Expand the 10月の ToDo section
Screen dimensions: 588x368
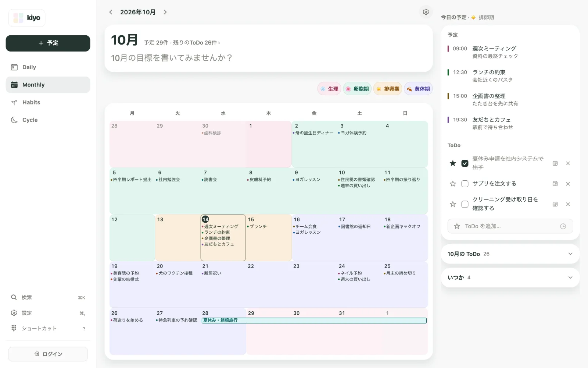[x=510, y=254]
